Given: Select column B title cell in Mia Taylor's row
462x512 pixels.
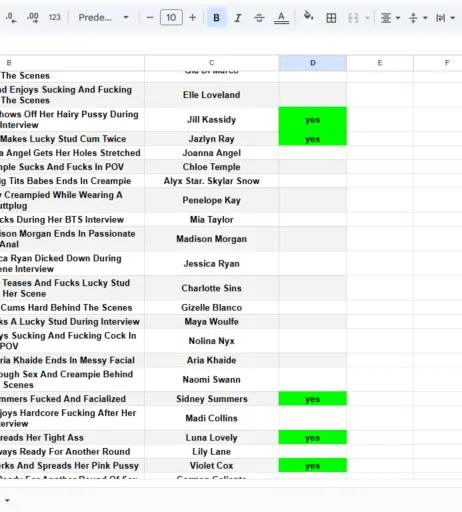Looking at the screenshot, I should 72,219.
